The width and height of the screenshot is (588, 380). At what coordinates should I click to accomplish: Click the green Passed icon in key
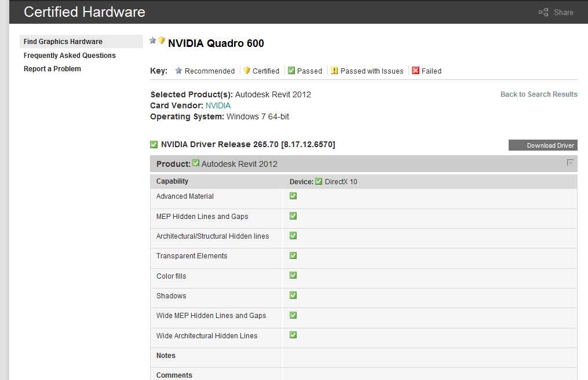[291, 70]
